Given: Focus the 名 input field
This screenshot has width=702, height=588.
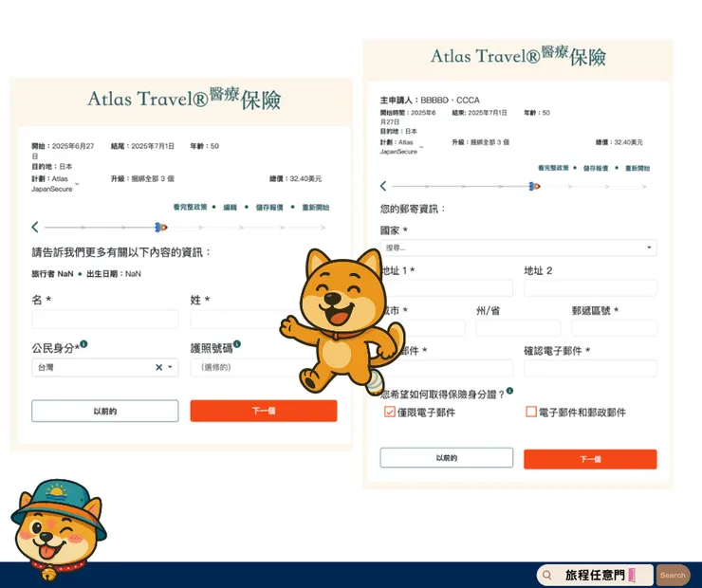Looking at the screenshot, I should tap(104, 319).
